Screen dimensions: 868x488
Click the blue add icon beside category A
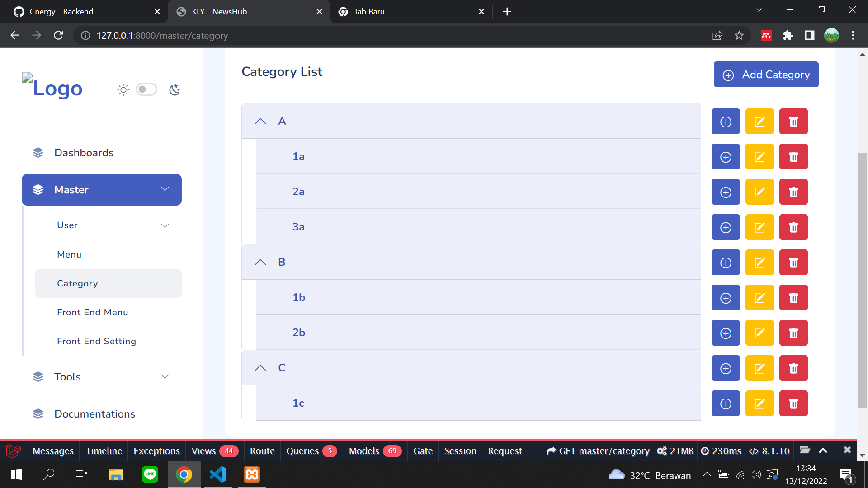point(725,121)
